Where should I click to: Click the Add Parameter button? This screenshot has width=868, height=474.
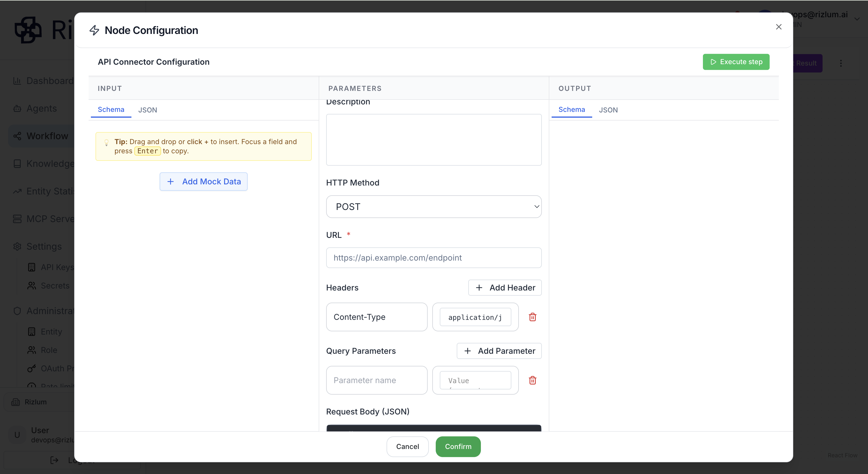point(499,351)
